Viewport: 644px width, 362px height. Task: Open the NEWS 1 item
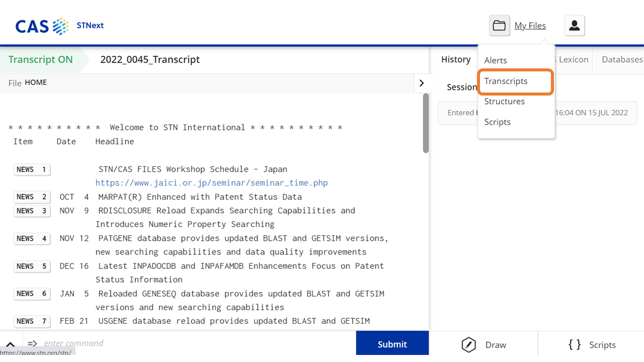point(32,169)
